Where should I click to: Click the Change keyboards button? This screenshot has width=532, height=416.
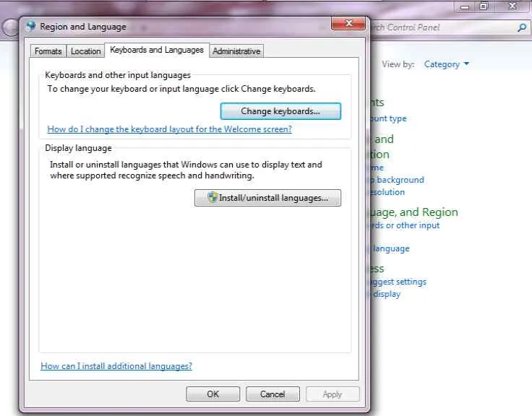[280, 111]
